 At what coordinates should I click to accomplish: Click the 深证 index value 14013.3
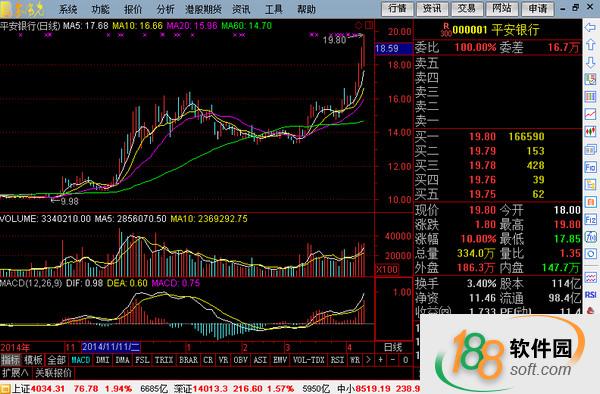point(210,389)
